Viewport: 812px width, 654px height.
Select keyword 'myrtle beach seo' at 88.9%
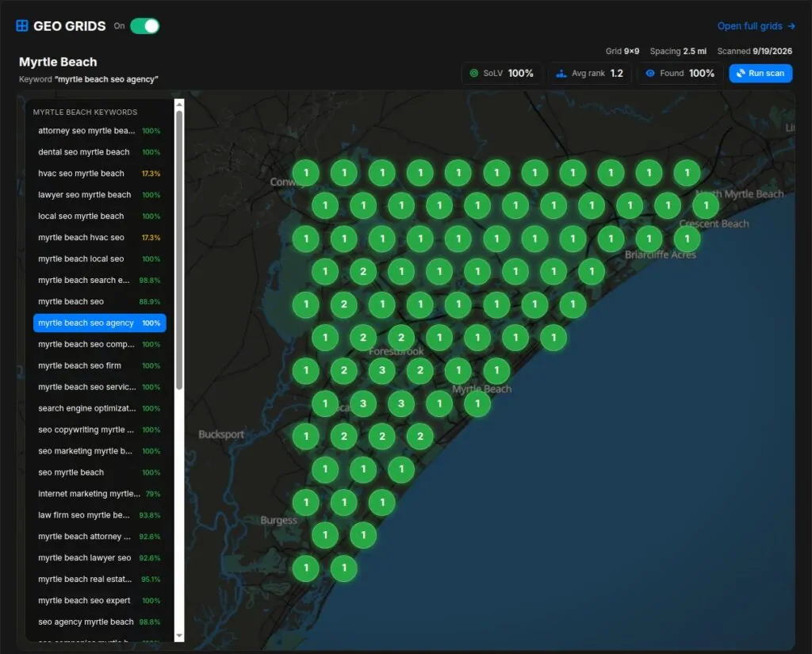coord(99,301)
